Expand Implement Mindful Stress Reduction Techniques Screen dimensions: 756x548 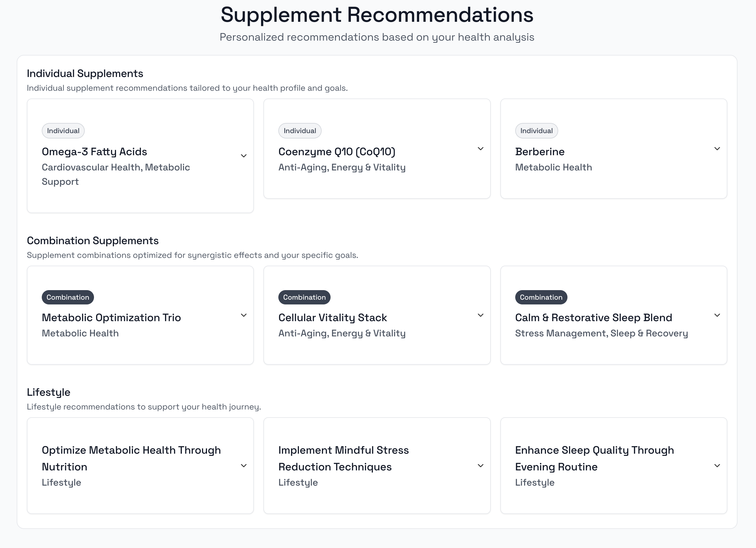(480, 466)
